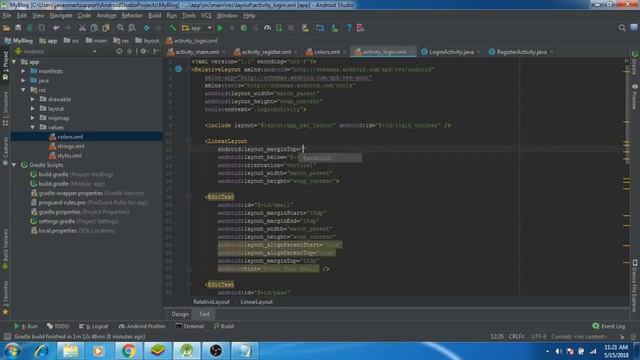Click the Help question mark icon
The image size is (640, 360).
349,28
